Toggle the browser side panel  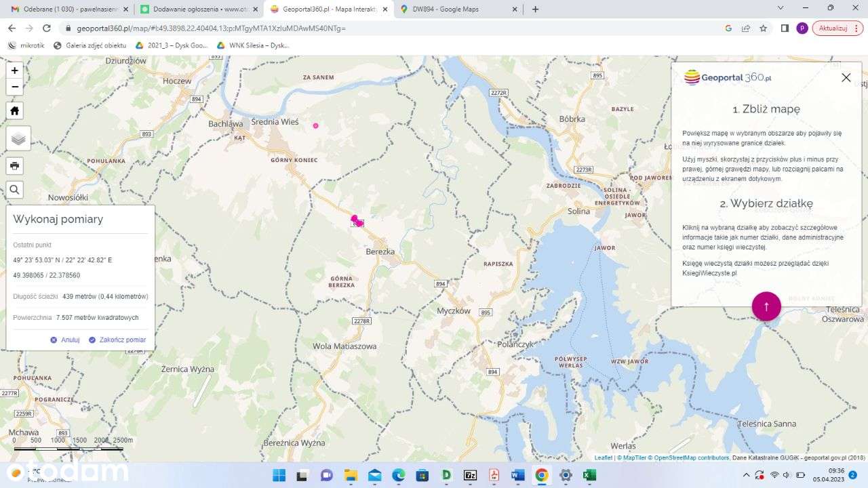pyautogui.click(x=785, y=28)
